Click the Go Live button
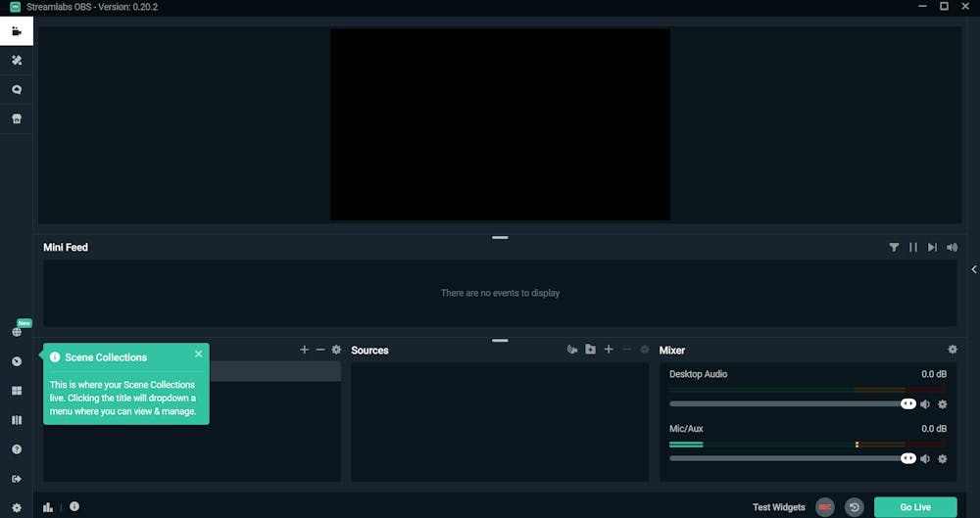 coord(915,507)
